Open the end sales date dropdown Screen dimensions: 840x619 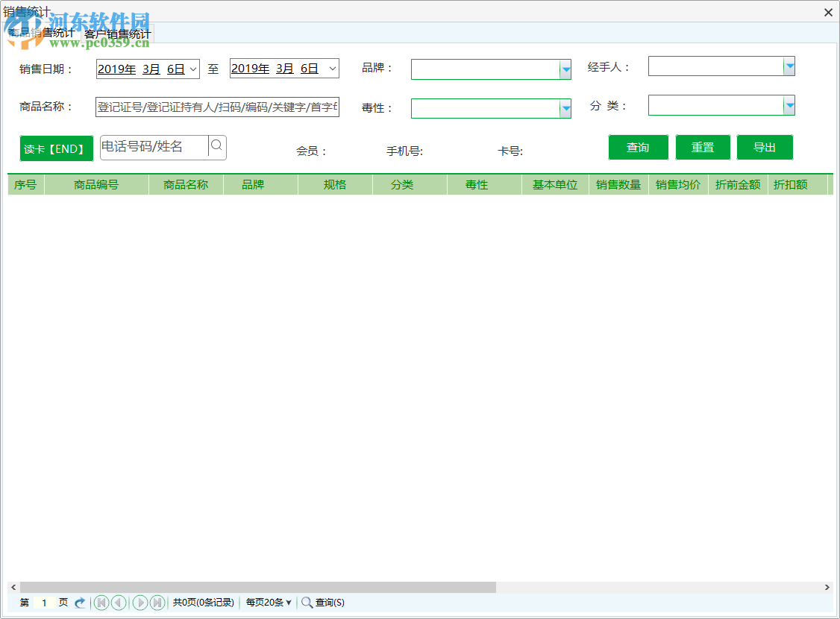[x=333, y=69]
